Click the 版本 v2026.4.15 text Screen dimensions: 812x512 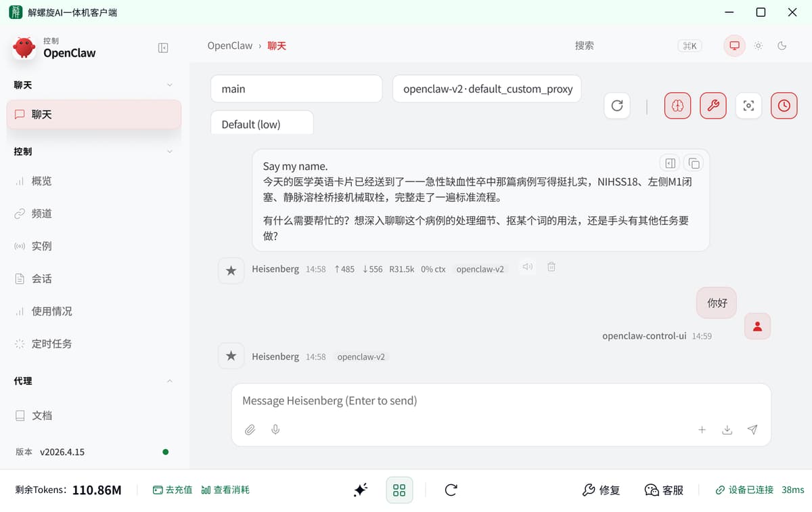[x=50, y=452]
